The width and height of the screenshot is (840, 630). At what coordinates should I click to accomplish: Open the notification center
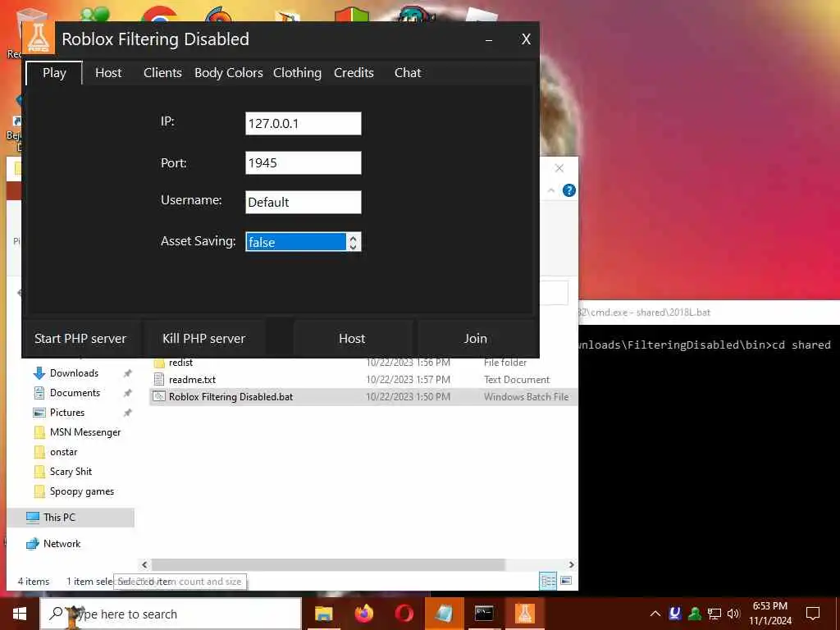click(813, 614)
